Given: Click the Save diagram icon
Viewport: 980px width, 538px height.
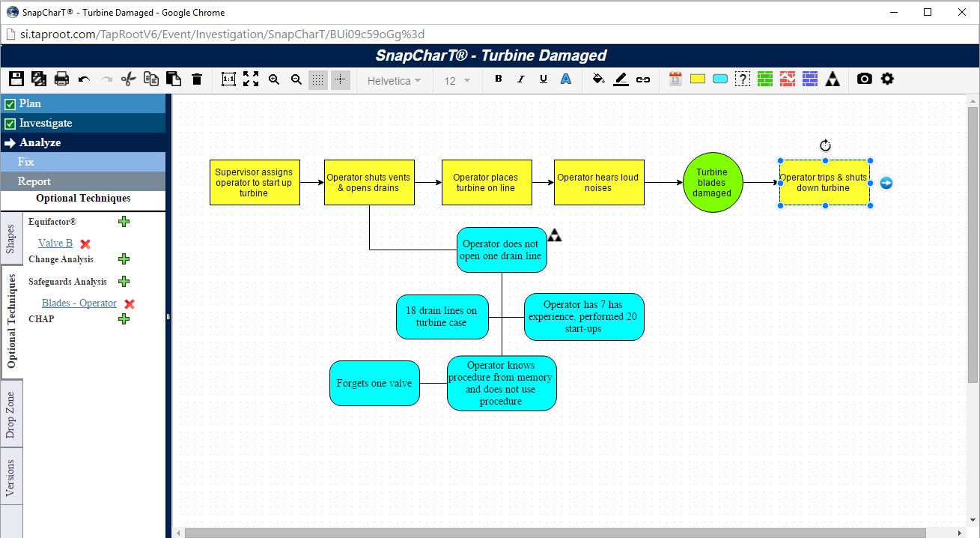Looking at the screenshot, I should tap(16, 79).
